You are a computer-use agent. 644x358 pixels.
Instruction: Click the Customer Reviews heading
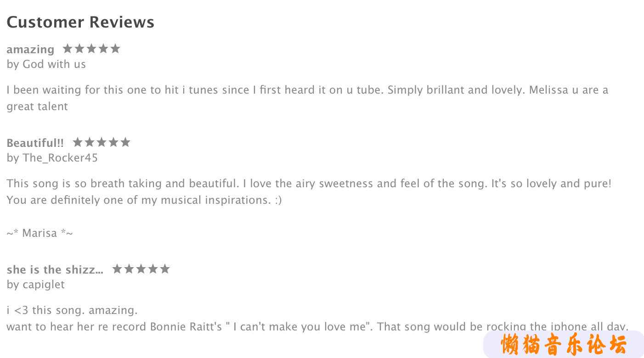pyautogui.click(x=80, y=22)
